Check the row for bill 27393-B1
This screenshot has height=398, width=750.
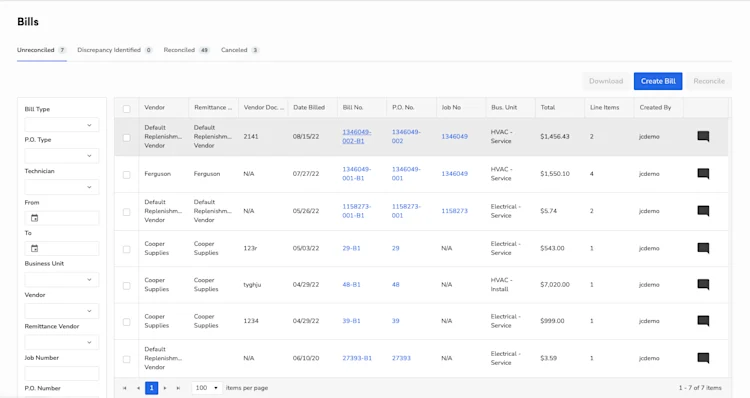[127, 359]
